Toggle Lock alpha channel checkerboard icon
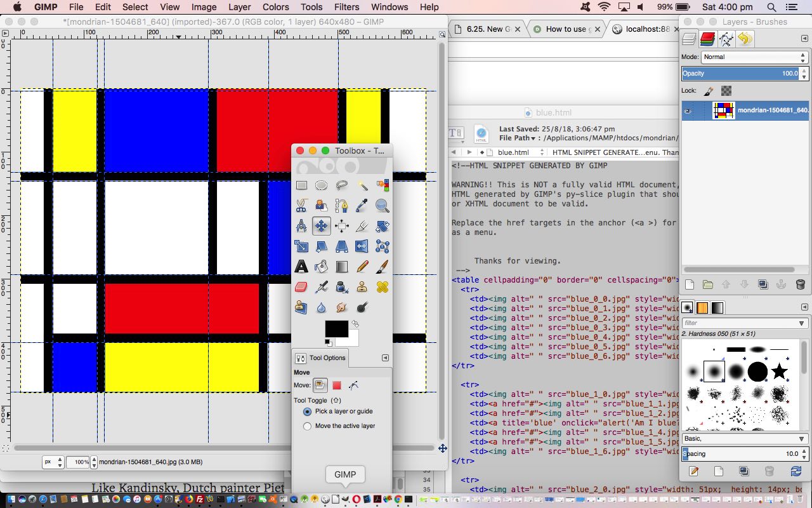Screen dimensions: 812x508 coord(726,91)
